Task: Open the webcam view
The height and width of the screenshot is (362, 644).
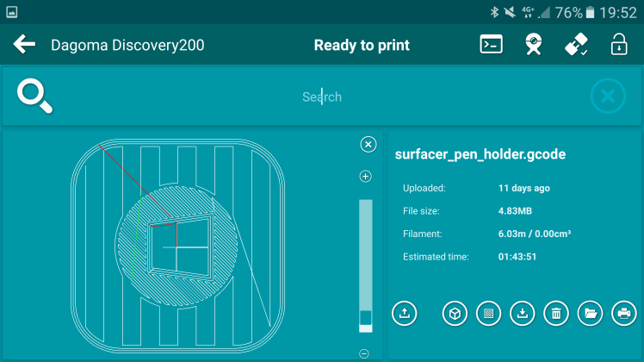Action: coord(534,45)
